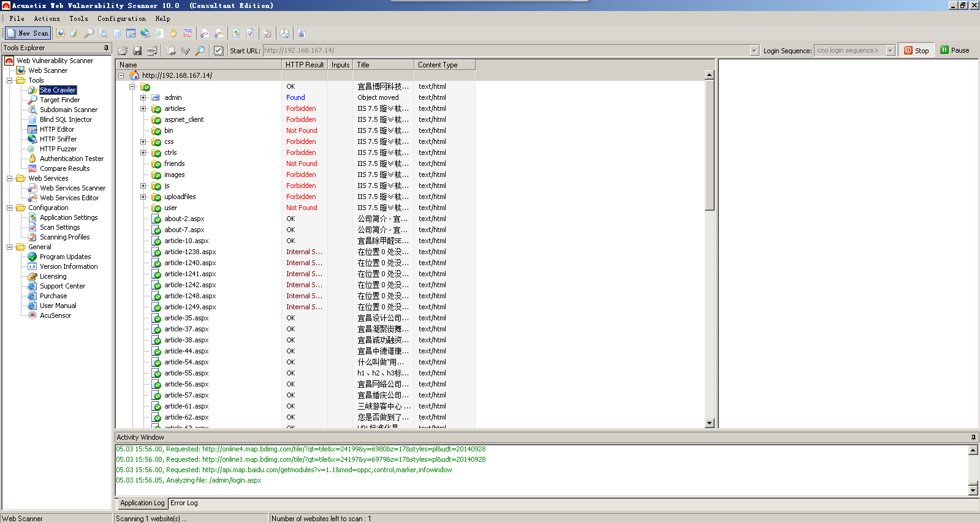Click the site tree scrollbar down arrow
Viewport: 980px width, 523px height.
[x=710, y=423]
